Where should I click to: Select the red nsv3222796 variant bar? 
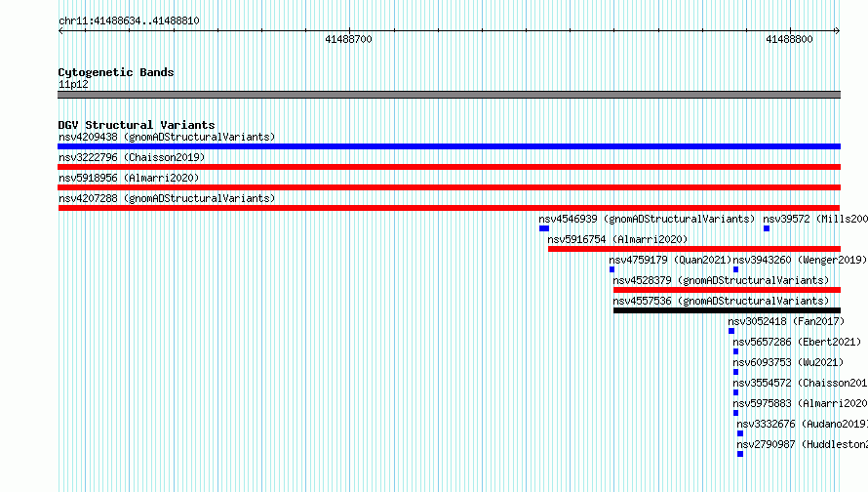tap(449, 167)
